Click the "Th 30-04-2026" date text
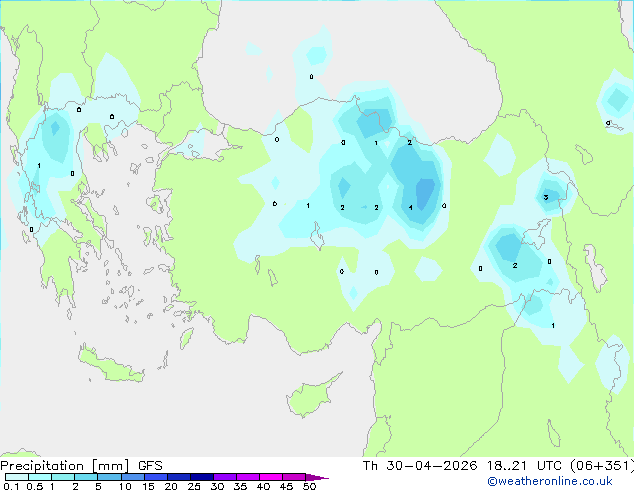 tap(420, 466)
